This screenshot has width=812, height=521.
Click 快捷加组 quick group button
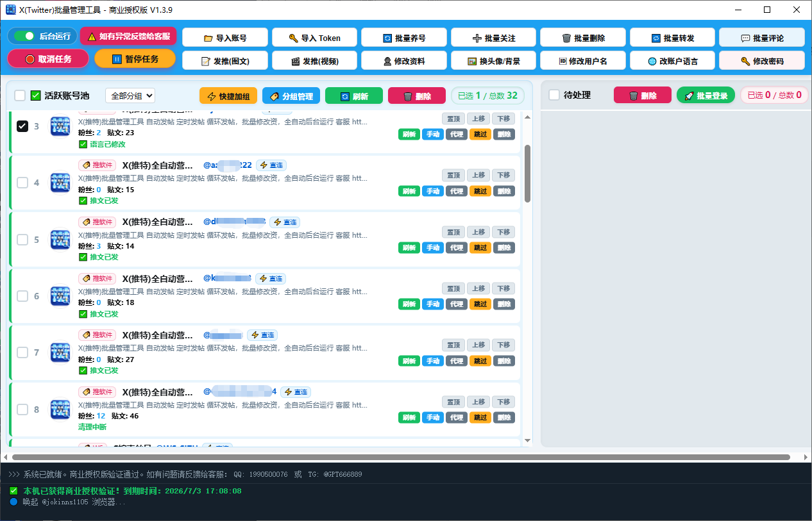(x=228, y=95)
